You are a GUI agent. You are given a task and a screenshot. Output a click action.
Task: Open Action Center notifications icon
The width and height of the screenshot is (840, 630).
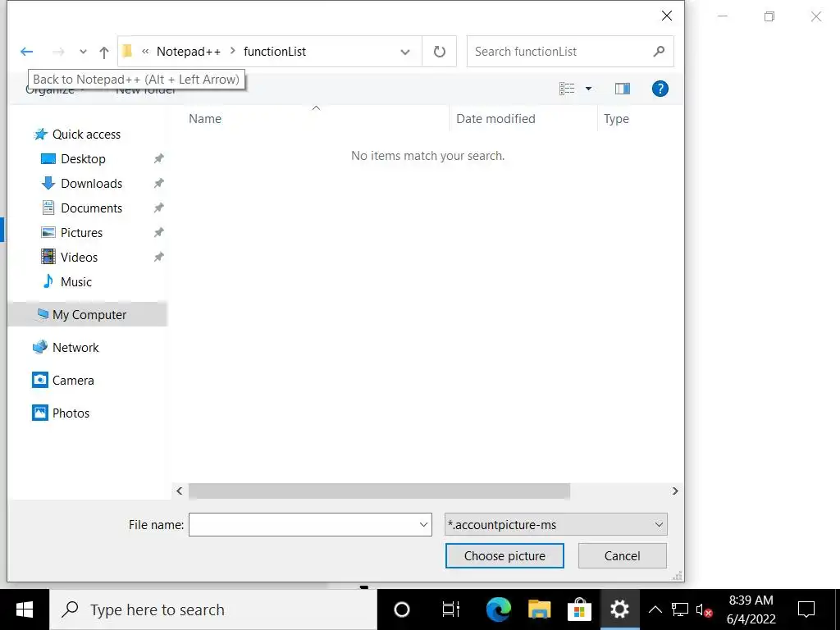point(806,609)
